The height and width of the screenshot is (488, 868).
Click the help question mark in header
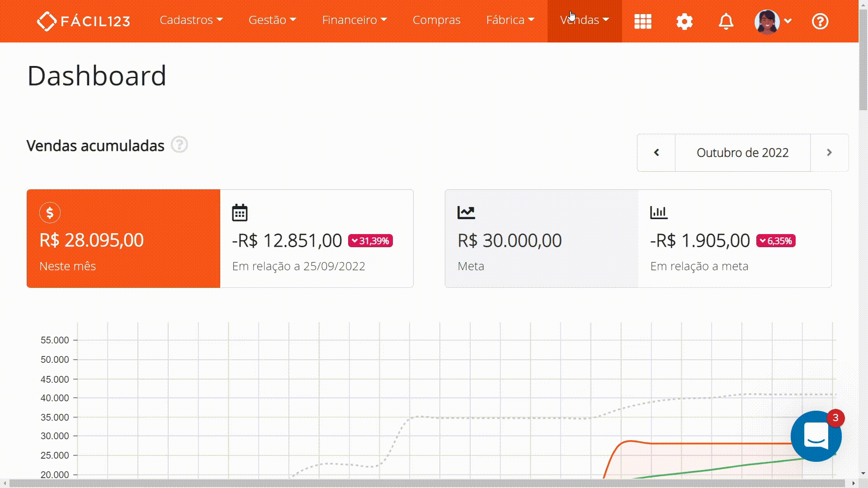point(820,21)
